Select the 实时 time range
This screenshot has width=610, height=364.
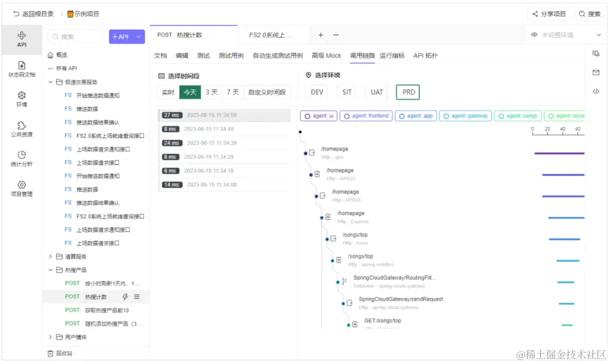[x=168, y=92]
